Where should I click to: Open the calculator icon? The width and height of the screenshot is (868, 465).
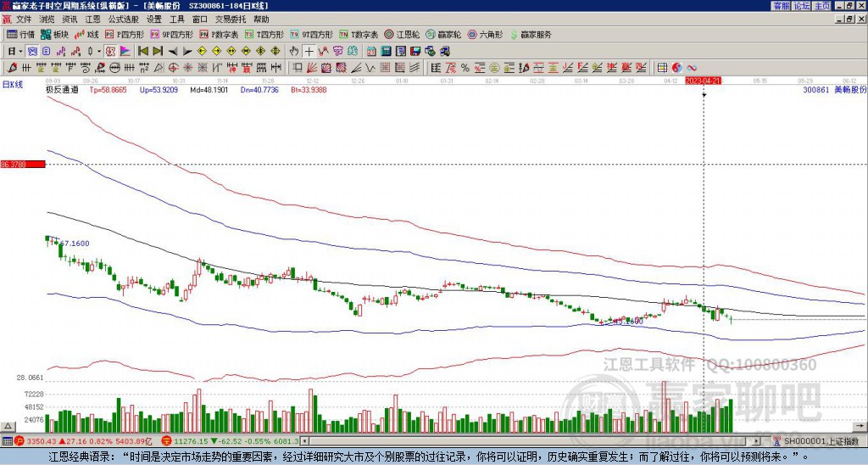[386, 51]
